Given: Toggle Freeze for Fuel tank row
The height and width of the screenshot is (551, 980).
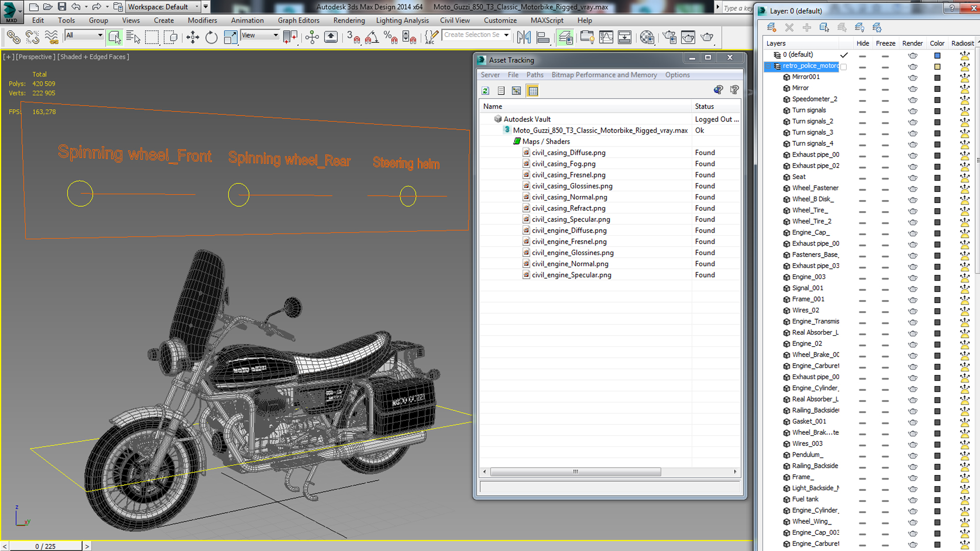Looking at the screenshot, I should click(885, 500).
